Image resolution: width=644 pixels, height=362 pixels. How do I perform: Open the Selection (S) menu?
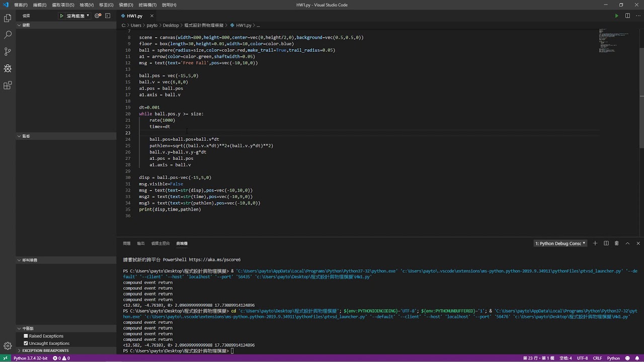[x=63, y=5]
